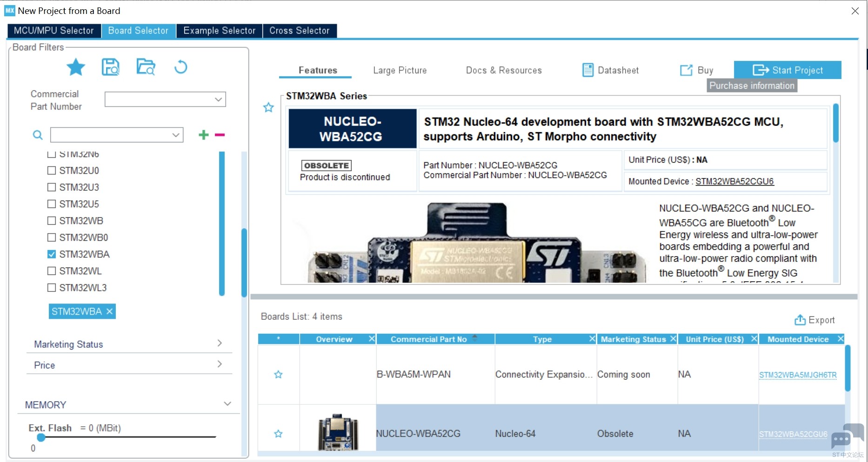
Task: Switch to the MCU/MPU Selector tab
Action: tap(54, 31)
